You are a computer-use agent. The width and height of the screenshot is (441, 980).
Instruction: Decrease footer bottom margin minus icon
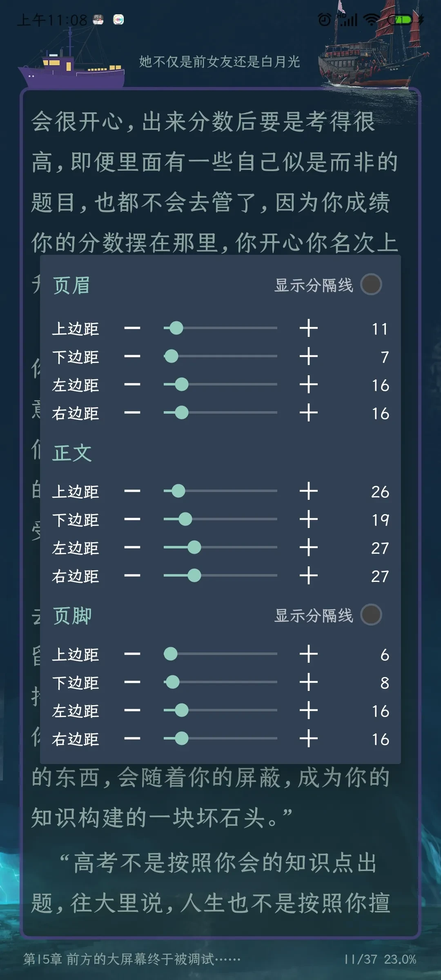pos(132,682)
